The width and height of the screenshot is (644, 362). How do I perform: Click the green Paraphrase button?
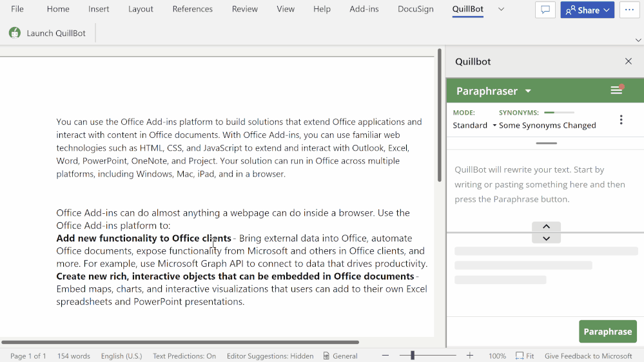(608, 332)
